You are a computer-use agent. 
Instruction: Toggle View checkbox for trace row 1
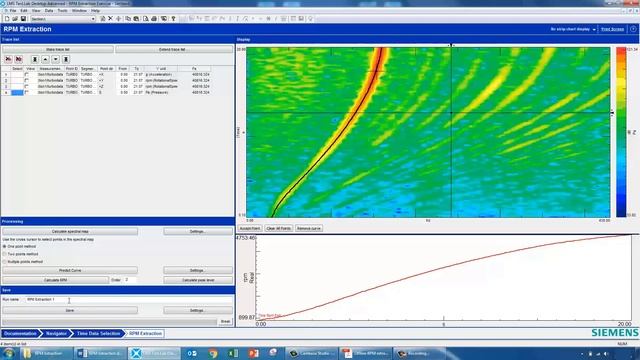(27, 75)
